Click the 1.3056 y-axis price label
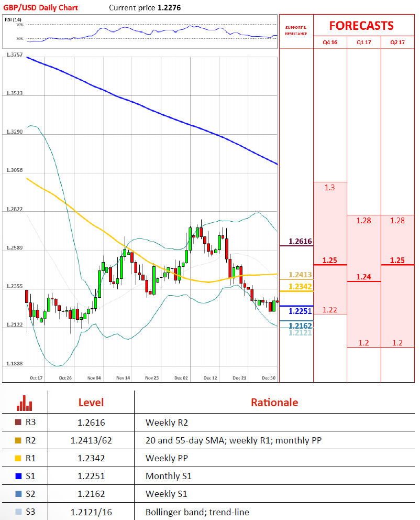 point(15,170)
